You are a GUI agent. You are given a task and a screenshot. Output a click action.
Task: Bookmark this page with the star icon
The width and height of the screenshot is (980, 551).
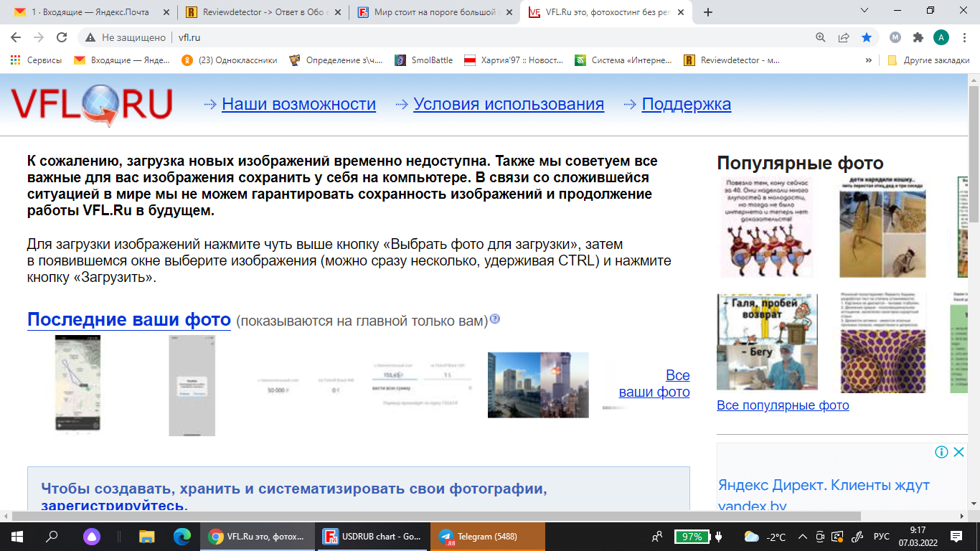coord(867,37)
